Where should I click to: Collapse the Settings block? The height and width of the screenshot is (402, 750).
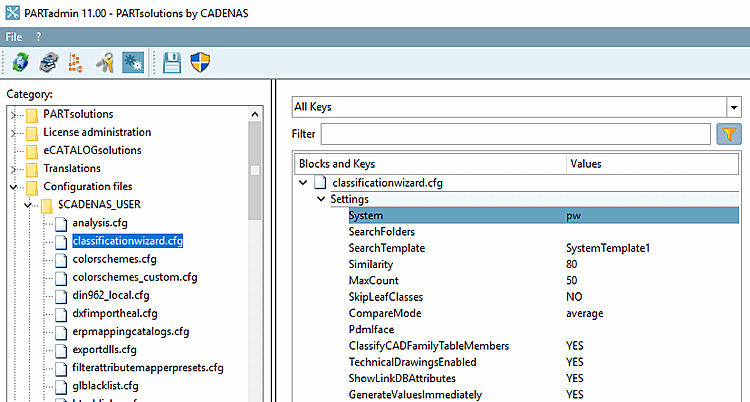tap(321, 199)
